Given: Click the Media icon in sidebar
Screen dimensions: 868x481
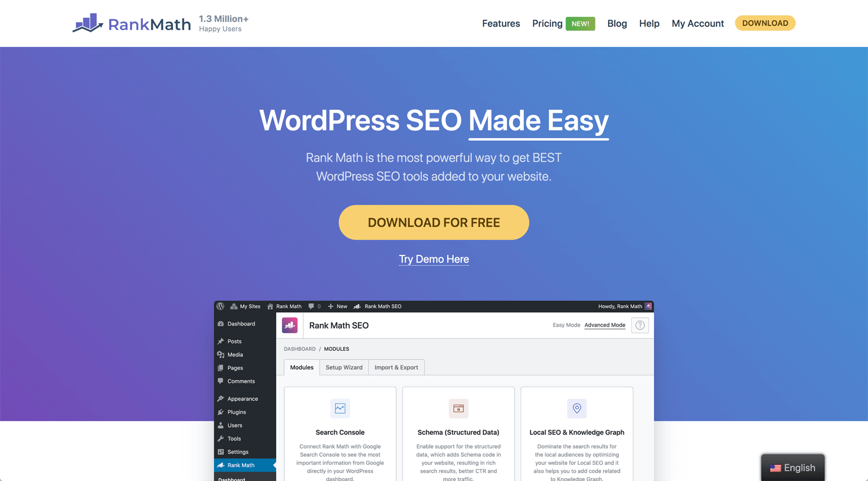Looking at the screenshot, I should click(x=220, y=354).
